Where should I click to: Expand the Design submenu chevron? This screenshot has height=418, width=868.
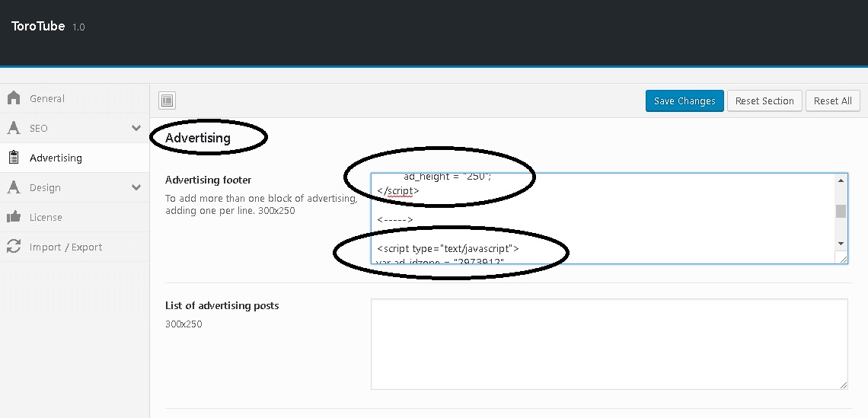click(136, 188)
